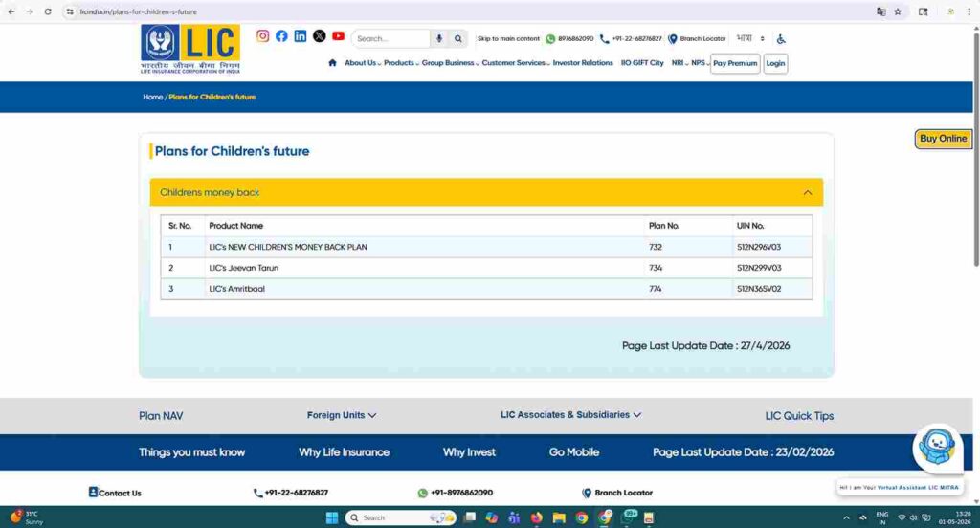The width and height of the screenshot is (980, 528).
Task: Open the LIC Mitra chatbot avatar
Action: click(x=937, y=448)
